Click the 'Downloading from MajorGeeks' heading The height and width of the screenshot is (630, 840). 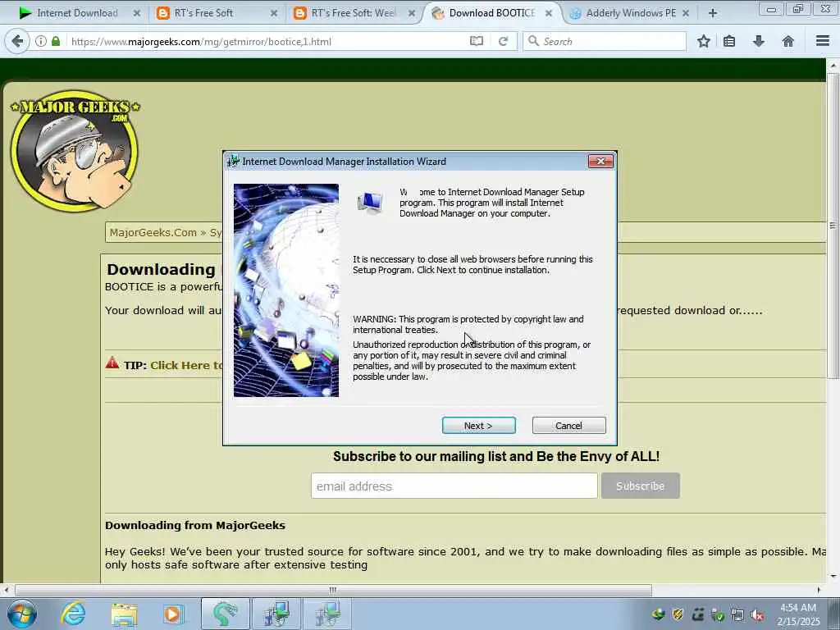click(195, 526)
